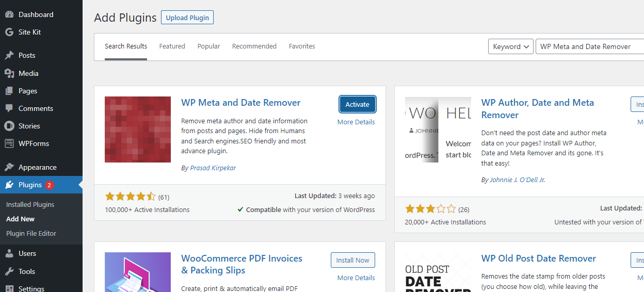The image size is (644, 292).
Task: Open More Details for WooCommerce PDF Invoices
Action: coord(356,278)
